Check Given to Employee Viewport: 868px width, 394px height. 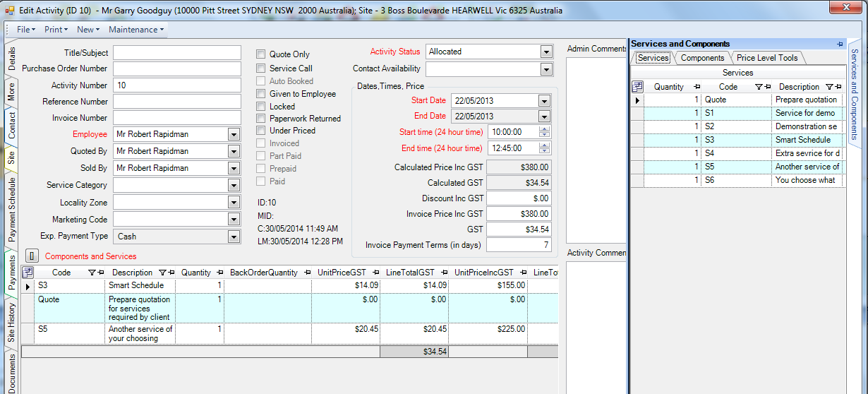tap(261, 94)
